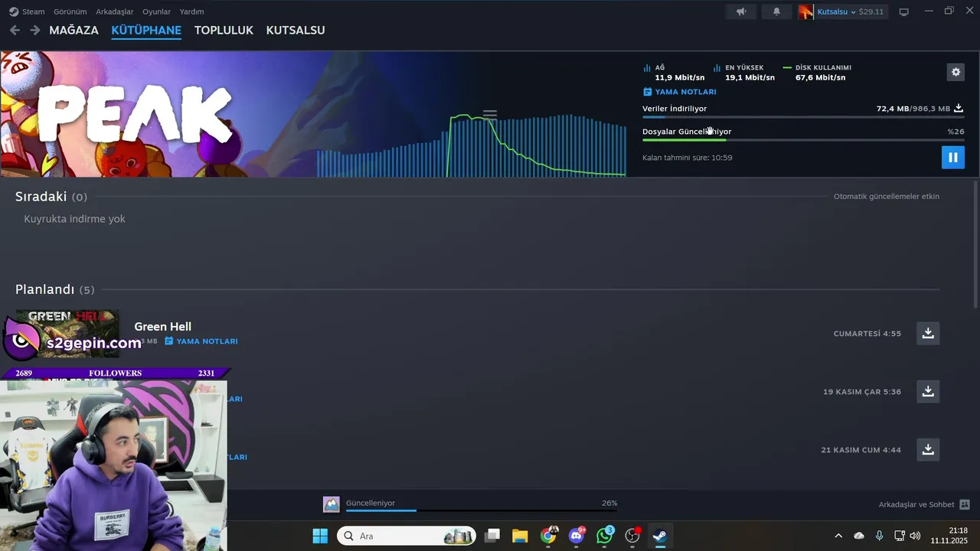Click the 72,4 MB downloaded value

pyautogui.click(x=893, y=109)
